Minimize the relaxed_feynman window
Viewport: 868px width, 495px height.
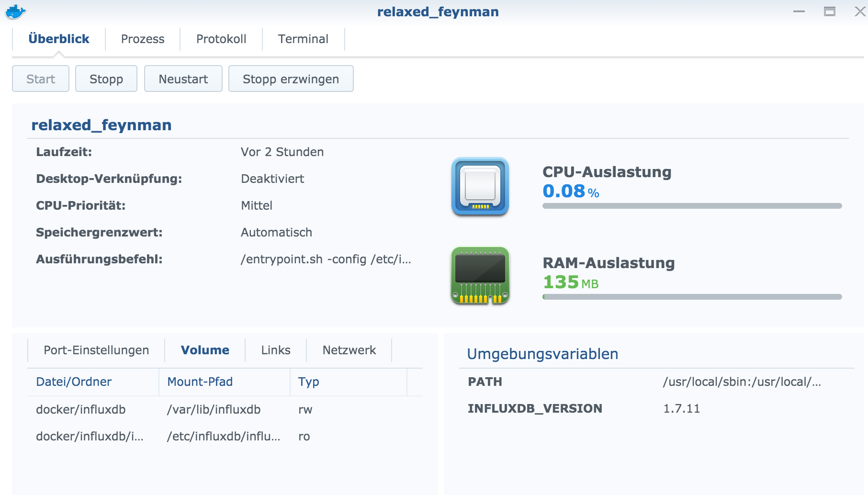click(799, 11)
